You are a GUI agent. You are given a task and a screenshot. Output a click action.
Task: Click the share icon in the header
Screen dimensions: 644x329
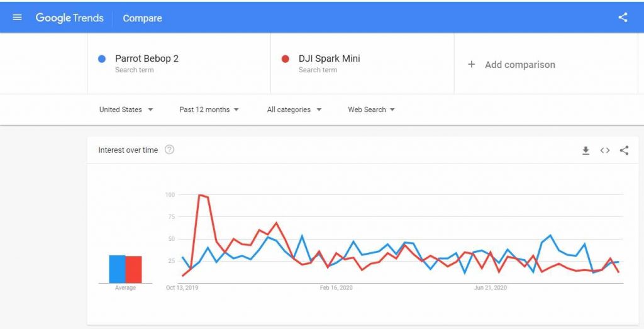pyautogui.click(x=623, y=18)
